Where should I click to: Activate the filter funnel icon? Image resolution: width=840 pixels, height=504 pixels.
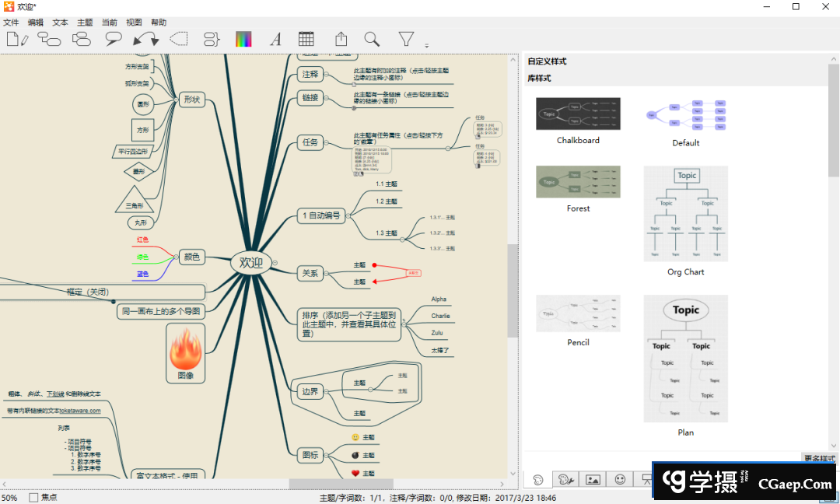point(405,38)
